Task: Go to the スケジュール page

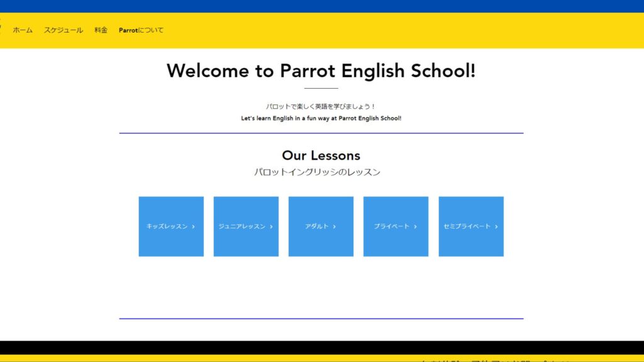Action: [x=64, y=30]
